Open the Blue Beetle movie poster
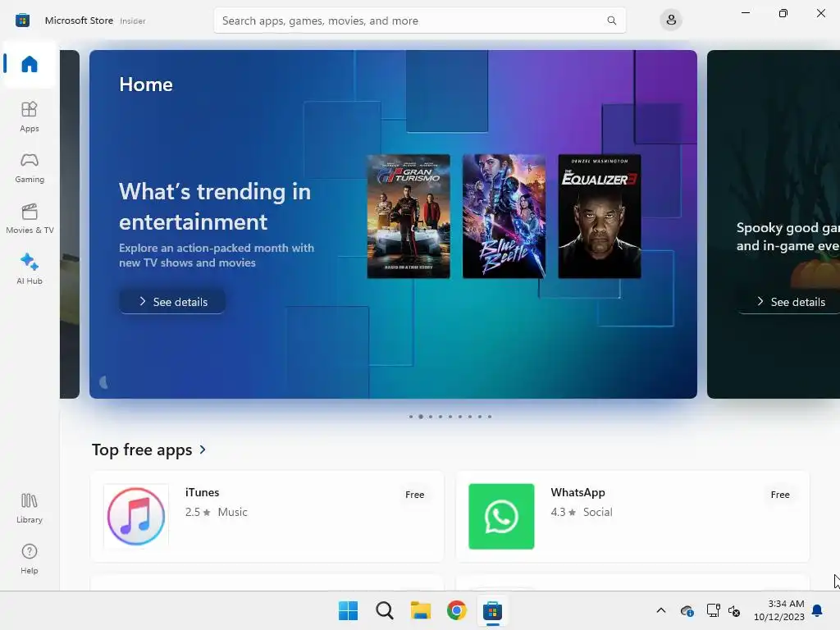This screenshot has height=630, width=840. (x=504, y=217)
